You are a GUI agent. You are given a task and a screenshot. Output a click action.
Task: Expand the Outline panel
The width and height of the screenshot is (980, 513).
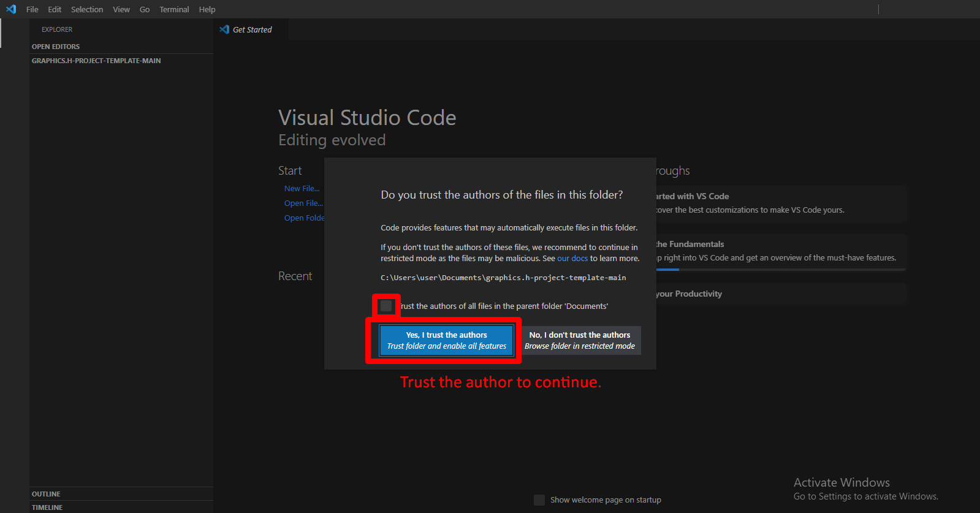click(x=121, y=494)
